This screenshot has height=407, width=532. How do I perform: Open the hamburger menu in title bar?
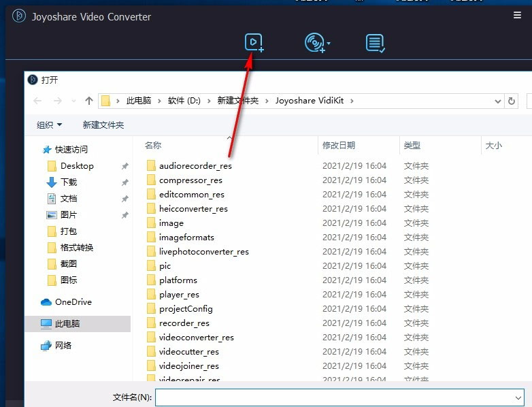(517, 15)
